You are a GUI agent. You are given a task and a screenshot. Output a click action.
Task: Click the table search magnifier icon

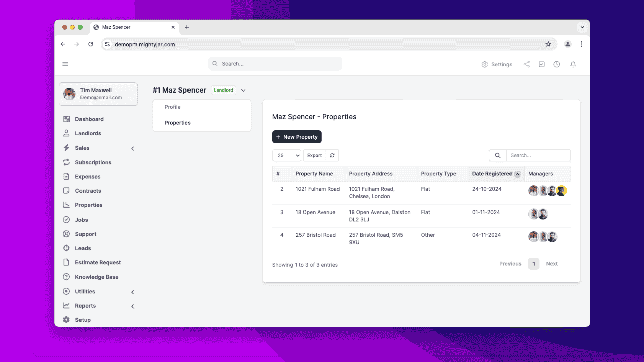click(x=498, y=155)
